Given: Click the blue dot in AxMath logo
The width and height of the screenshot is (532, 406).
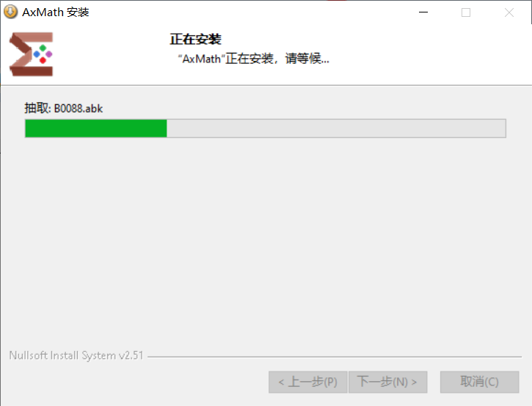Looking at the screenshot, I should (37, 54).
